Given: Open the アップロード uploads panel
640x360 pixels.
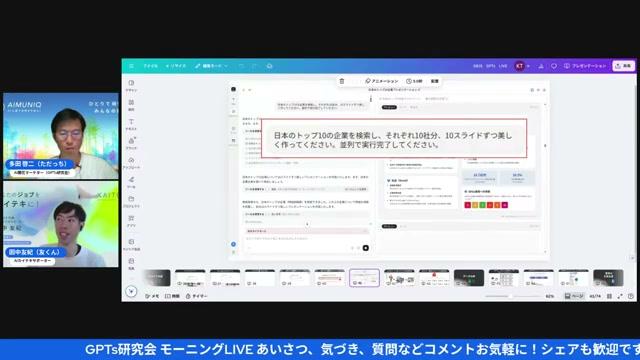Looking at the screenshot, I should (131, 163).
